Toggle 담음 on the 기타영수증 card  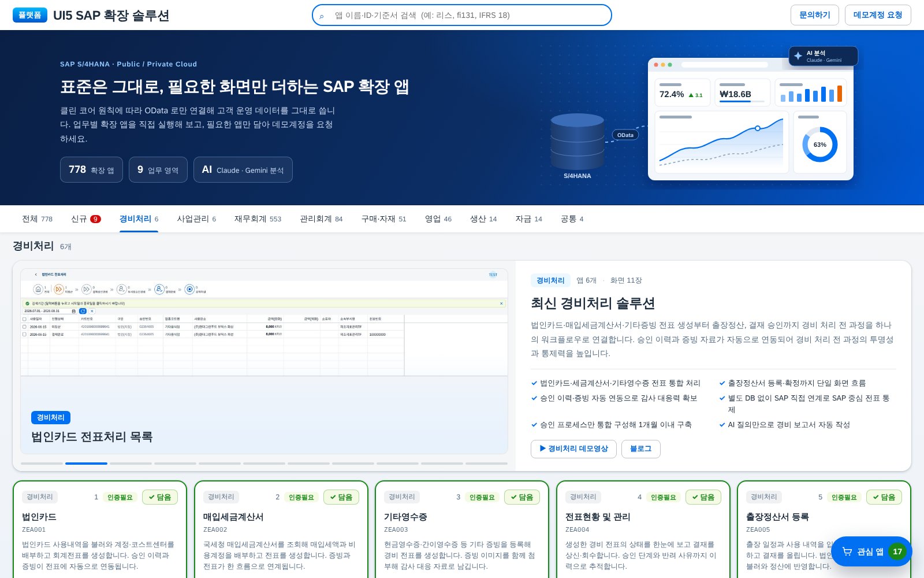(x=522, y=497)
